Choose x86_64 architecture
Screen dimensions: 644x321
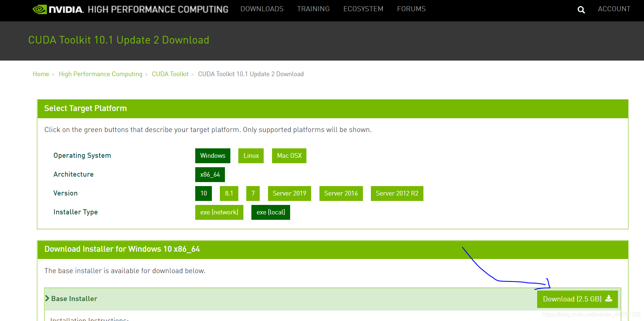pyautogui.click(x=210, y=174)
